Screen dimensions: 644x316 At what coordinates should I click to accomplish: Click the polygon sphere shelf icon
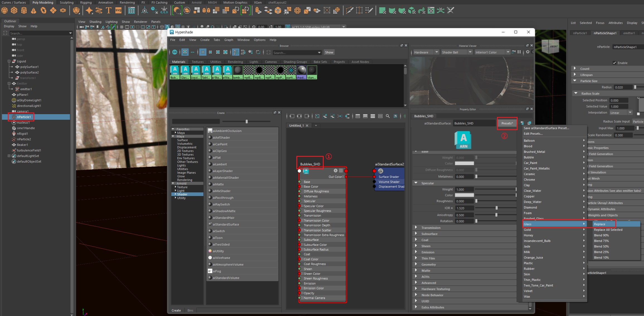[4, 11]
